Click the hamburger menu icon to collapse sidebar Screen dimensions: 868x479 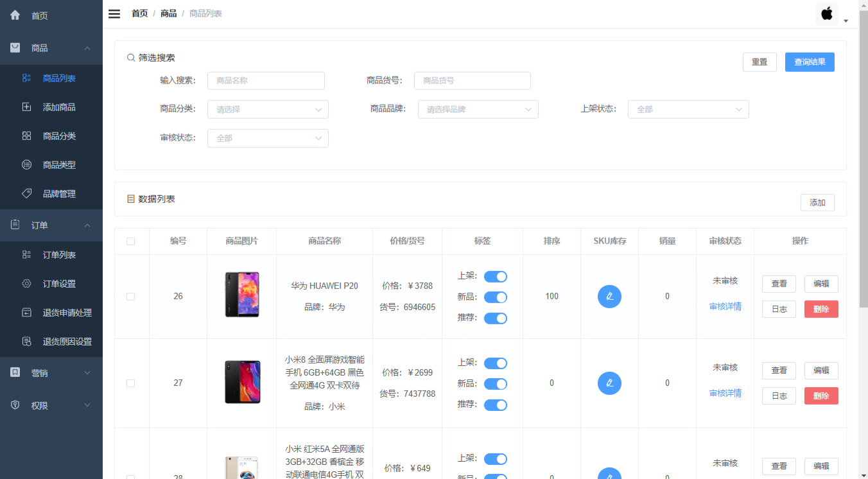(x=114, y=13)
